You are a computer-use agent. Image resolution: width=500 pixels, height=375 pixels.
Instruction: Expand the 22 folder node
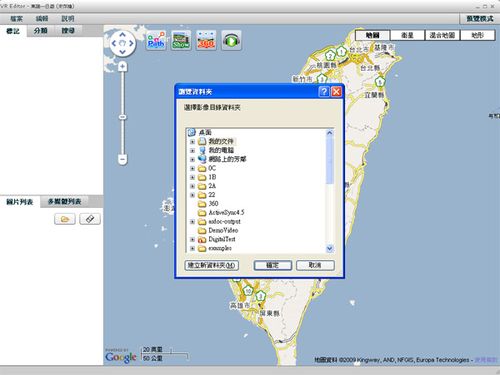point(192,195)
